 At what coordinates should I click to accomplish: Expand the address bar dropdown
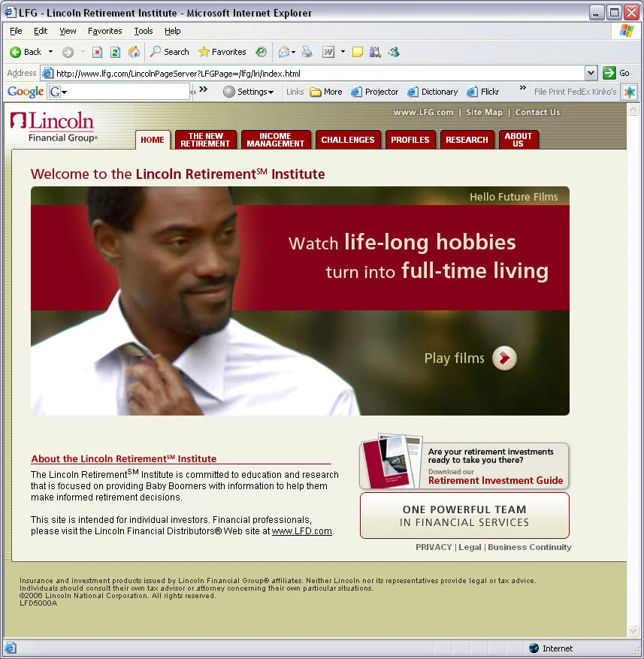[591, 73]
